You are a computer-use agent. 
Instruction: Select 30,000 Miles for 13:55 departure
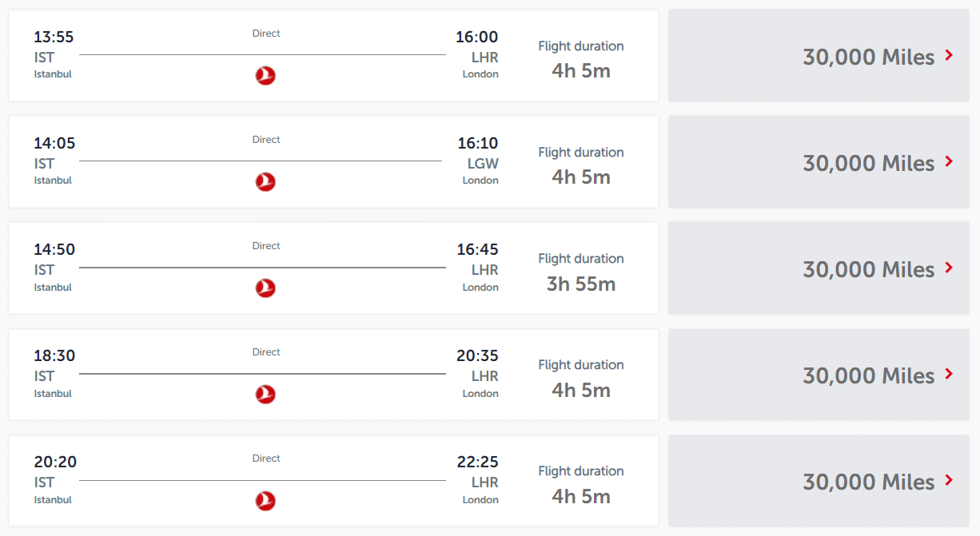pyautogui.click(x=868, y=57)
